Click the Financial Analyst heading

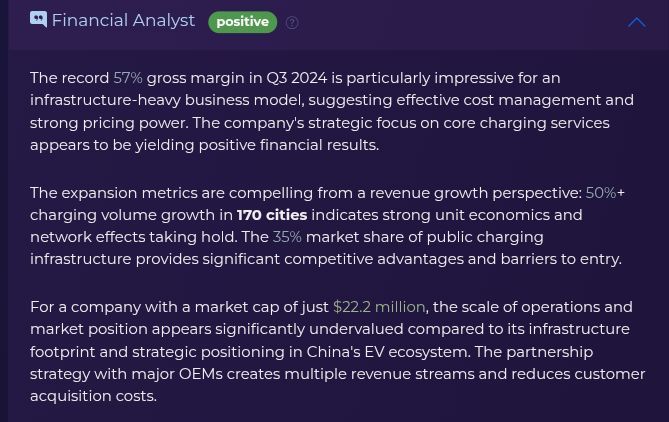click(x=123, y=20)
